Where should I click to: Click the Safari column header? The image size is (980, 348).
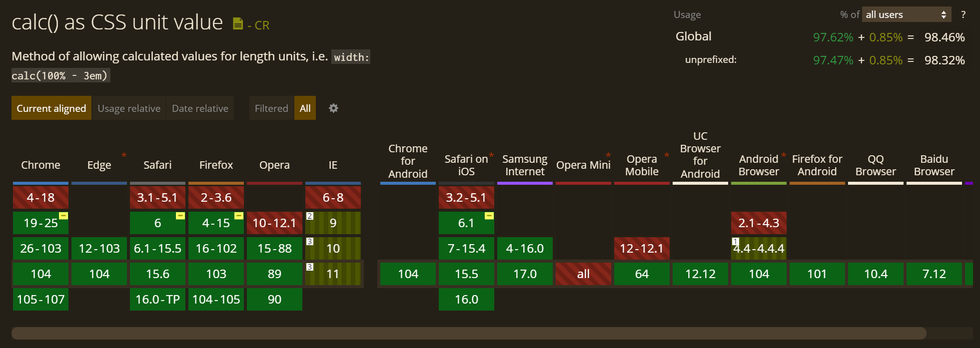pyautogui.click(x=157, y=165)
